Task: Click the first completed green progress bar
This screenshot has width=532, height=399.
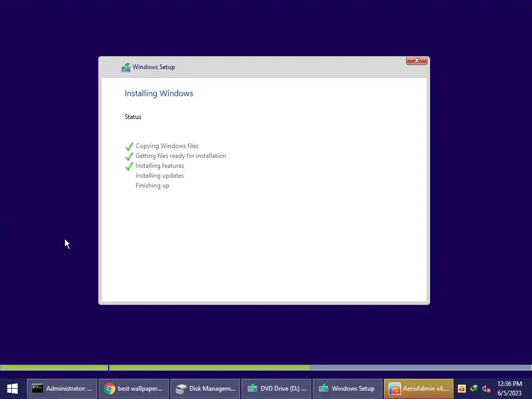Action: tap(54, 367)
